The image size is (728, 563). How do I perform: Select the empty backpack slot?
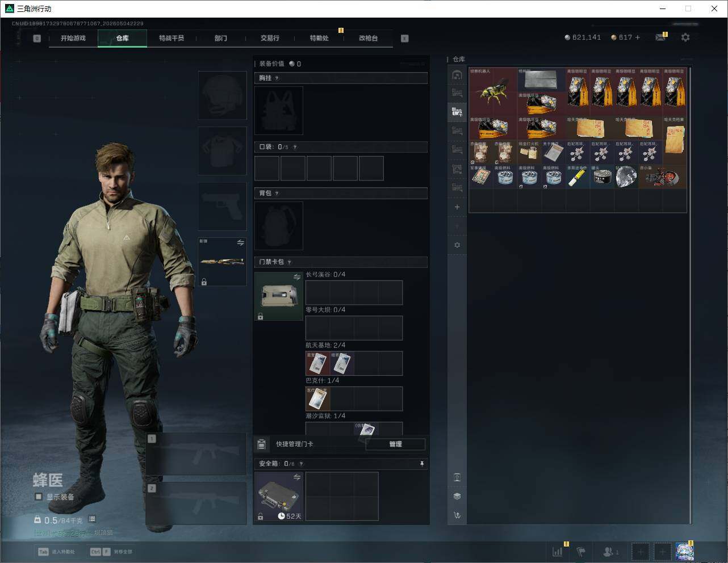(279, 226)
